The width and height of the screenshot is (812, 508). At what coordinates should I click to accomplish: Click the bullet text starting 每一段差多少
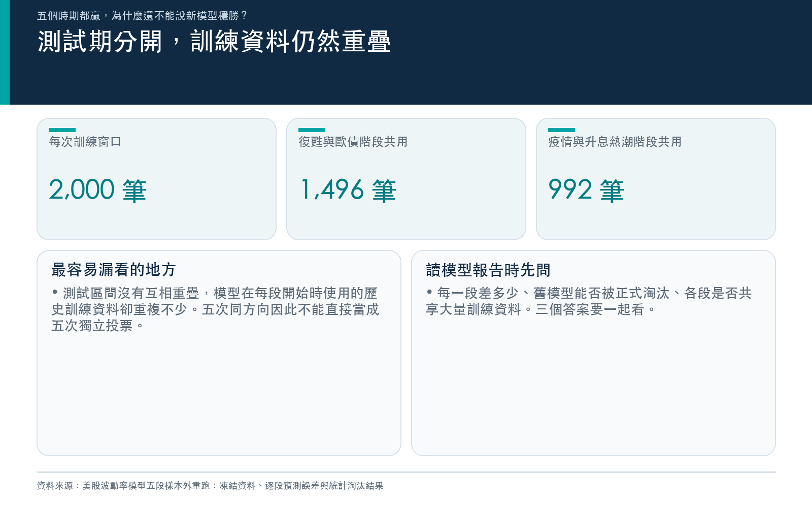coord(589,301)
